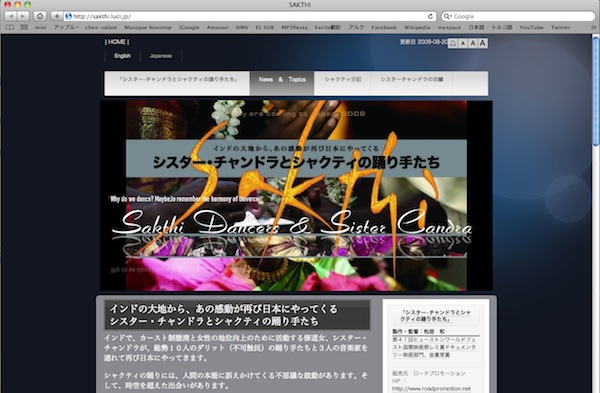Open the シャクティ日記 tab
Image resolution: width=600 pixels, height=393 pixels.
pos(343,80)
